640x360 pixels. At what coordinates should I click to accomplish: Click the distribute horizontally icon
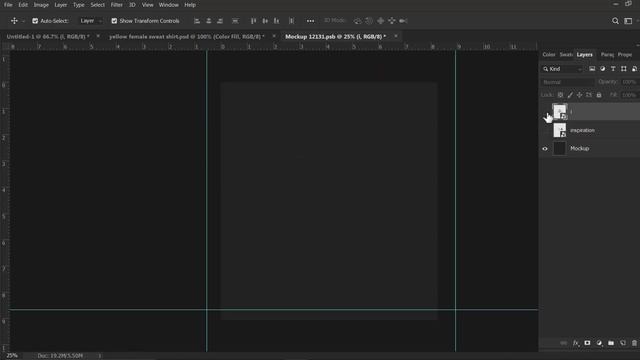235,21
